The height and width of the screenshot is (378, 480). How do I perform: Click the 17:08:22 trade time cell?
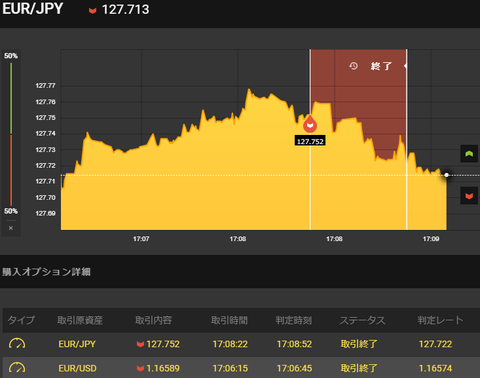point(230,344)
